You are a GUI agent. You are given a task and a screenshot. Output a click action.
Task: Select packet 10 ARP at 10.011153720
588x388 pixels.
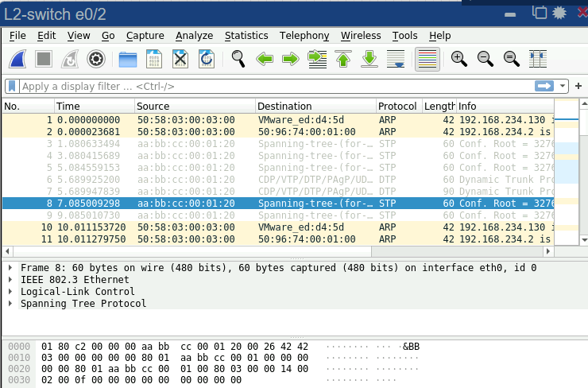[x=278, y=227]
